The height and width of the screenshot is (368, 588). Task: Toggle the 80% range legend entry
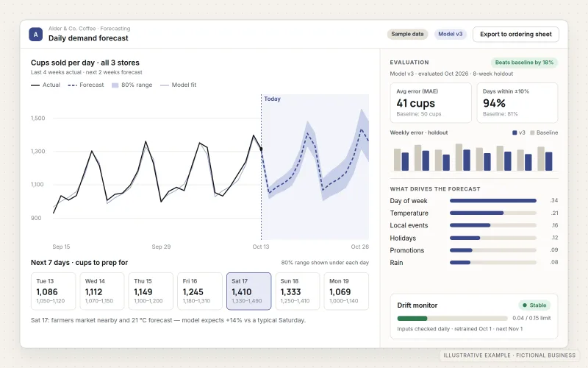132,85
